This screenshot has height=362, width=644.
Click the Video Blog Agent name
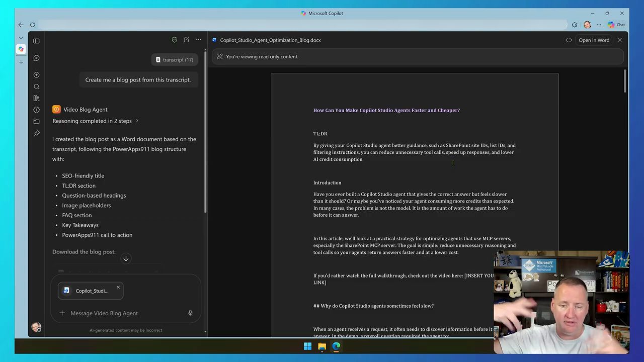coord(85,109)
